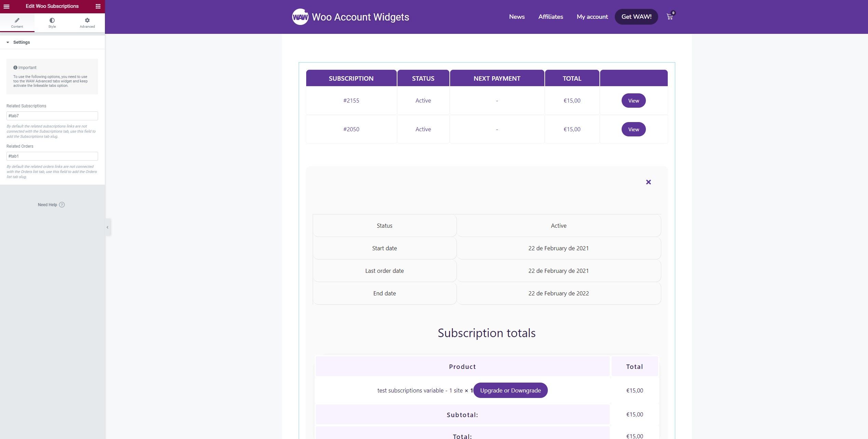868x439 pixels.
Task: Click subscription number #2155
Action: (x=351, y=101)
